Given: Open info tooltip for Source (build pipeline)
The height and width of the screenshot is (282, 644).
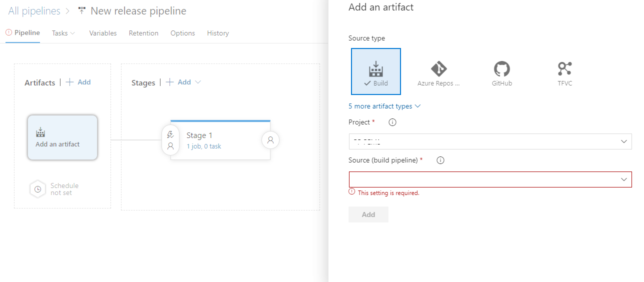Looking at the screenshot, I should tap(440, 160).
